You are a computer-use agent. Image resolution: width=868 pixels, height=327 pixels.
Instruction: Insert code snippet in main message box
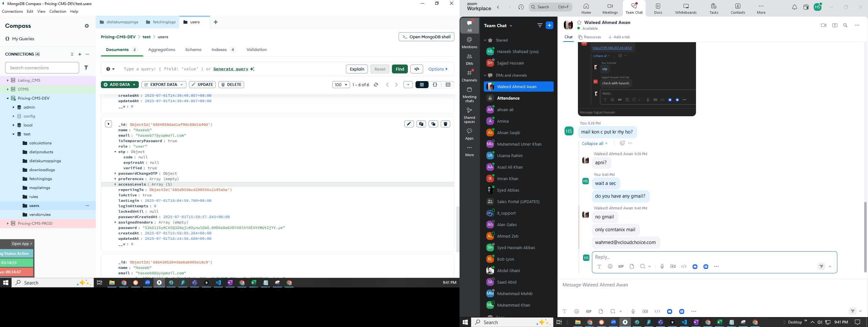click(x=657, y=311)
